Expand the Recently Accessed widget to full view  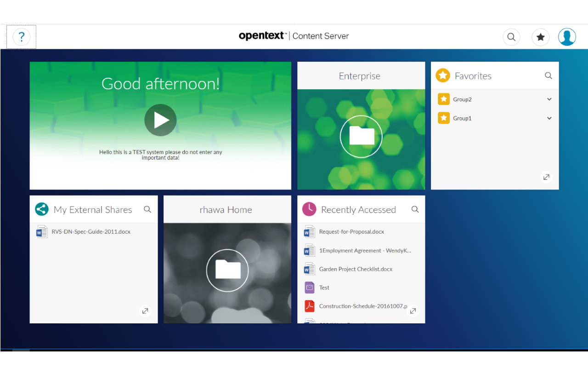point(413,310)
